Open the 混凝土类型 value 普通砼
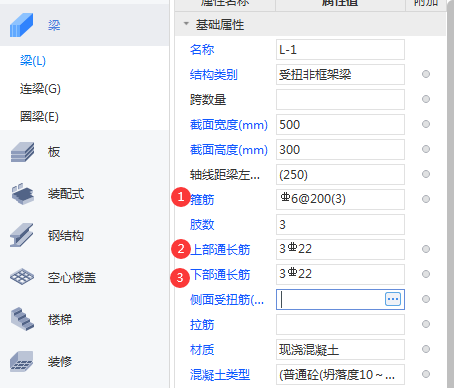Image resolution: width=454 pixels, height=388 pixels. pos(340,374)
